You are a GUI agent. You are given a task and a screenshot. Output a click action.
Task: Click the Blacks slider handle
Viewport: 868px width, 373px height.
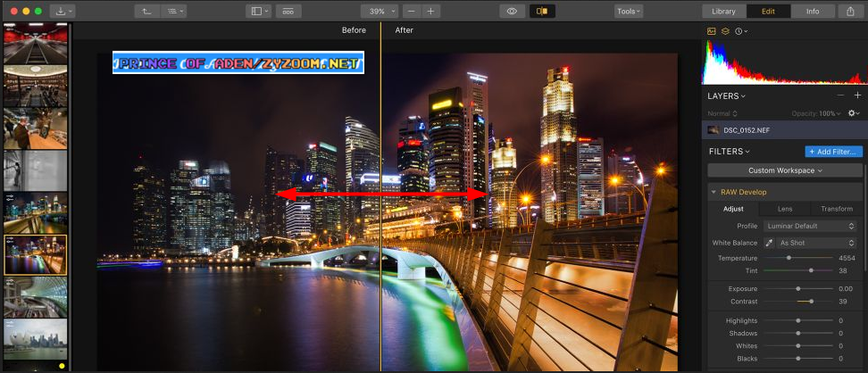(x=798, y=359)
